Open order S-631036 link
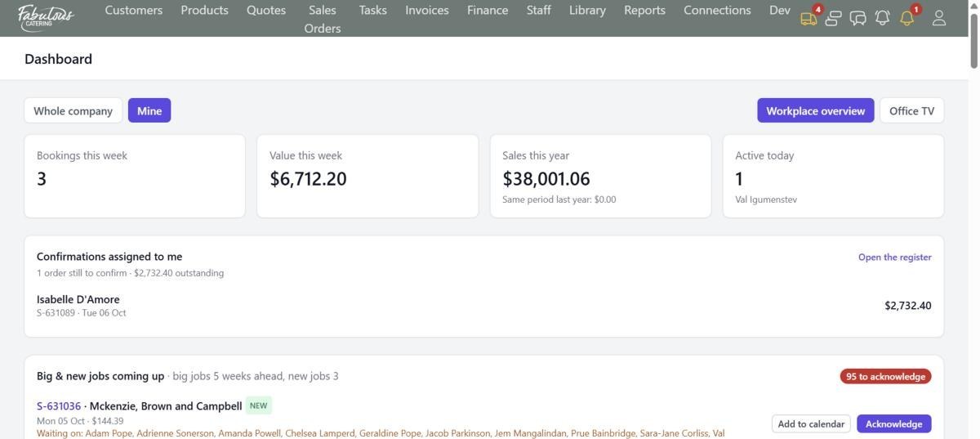Viewport: 980px width, 439px height. click(x=59, y=405)
